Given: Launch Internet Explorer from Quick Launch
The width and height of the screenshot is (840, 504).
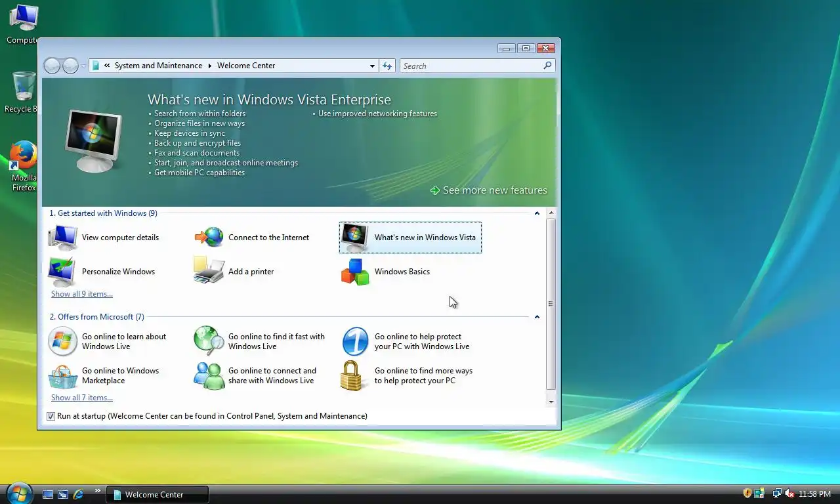Looking at the screenshot, I should click(x=78, y=494).
